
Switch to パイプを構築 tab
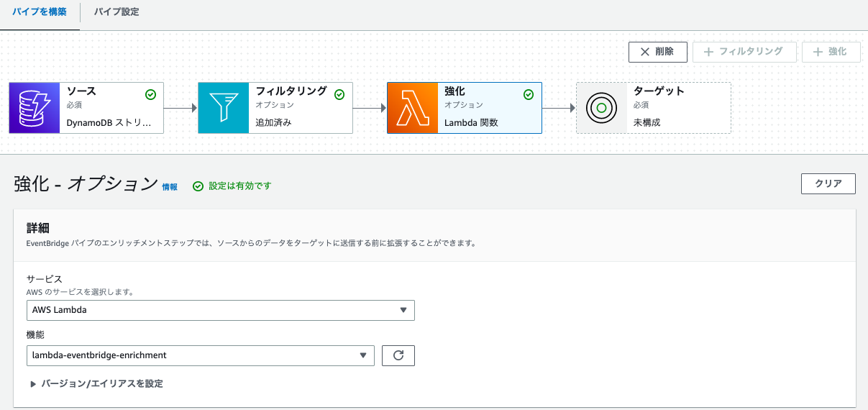pyautogui.click(x=40, y=12)
